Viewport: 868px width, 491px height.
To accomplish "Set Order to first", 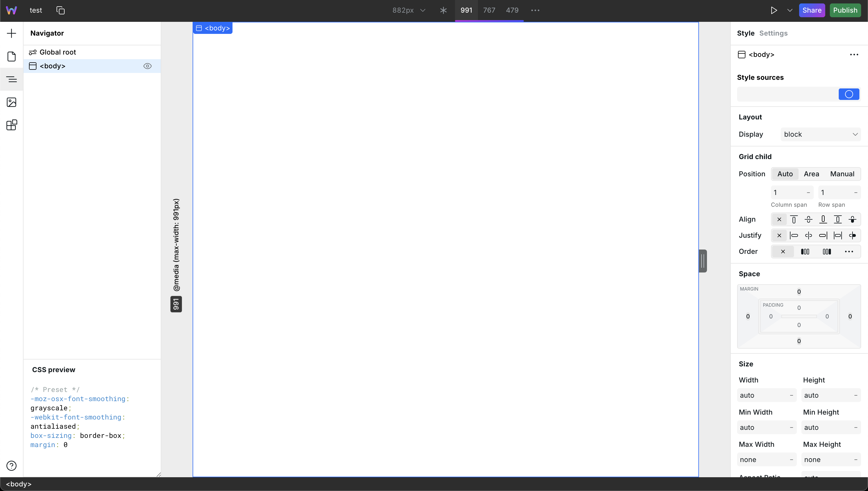I will (805, 252).
